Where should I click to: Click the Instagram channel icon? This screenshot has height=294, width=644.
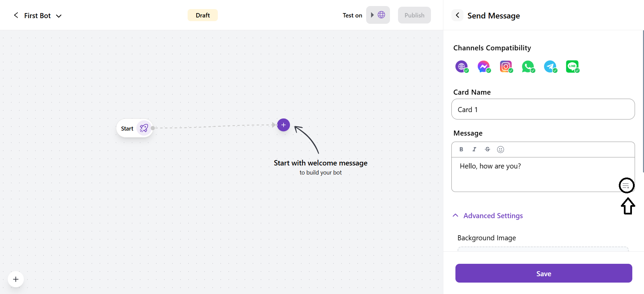tap(506, 66)
